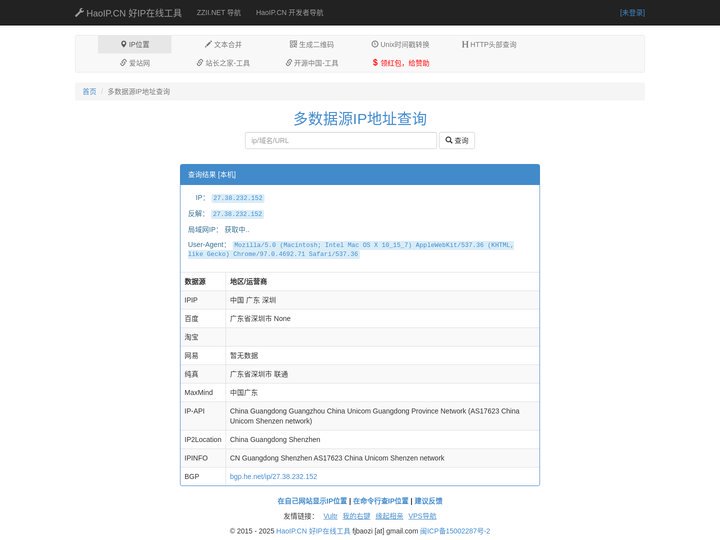Screen dimensions: 720x540
Task: Click the MaxMind row value 中国广东
Action: (x=243, y=393)
